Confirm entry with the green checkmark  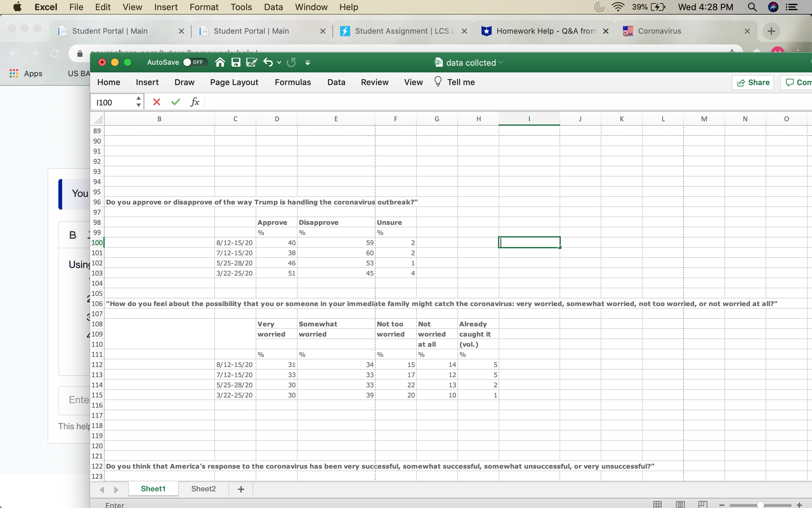(x=175, y=102)
